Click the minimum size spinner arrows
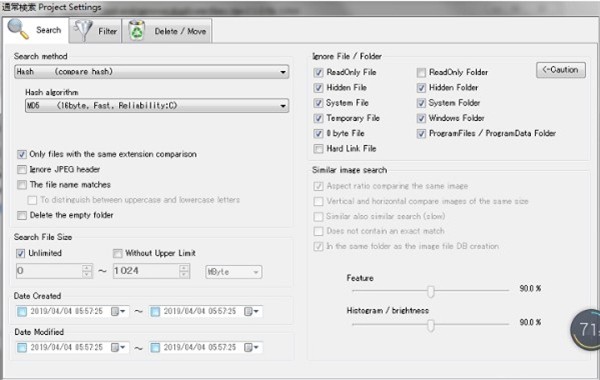Screen dimensions: 600x380 coord(87,271)
